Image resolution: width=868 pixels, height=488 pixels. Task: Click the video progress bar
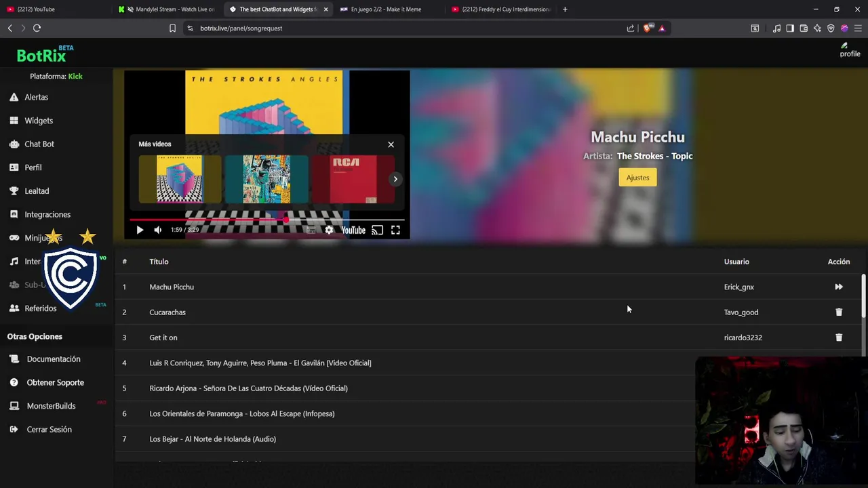point(267,220)
